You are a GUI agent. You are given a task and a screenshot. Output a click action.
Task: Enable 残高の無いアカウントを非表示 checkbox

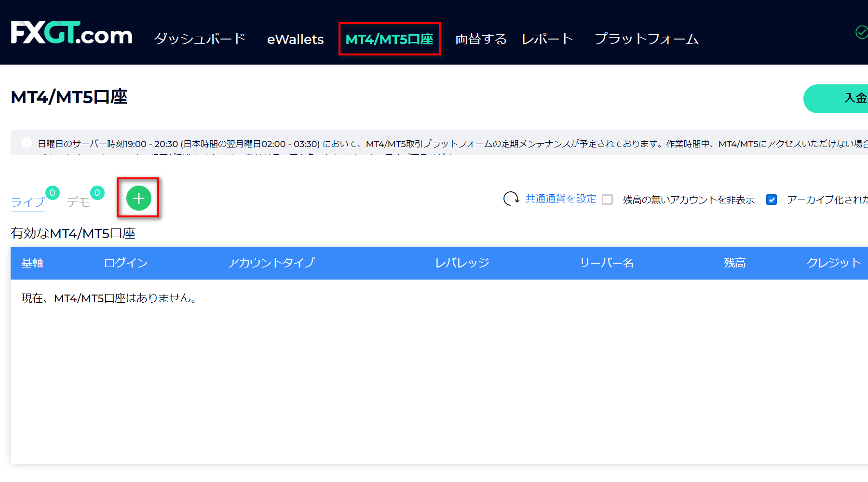(x=608, y=200)
